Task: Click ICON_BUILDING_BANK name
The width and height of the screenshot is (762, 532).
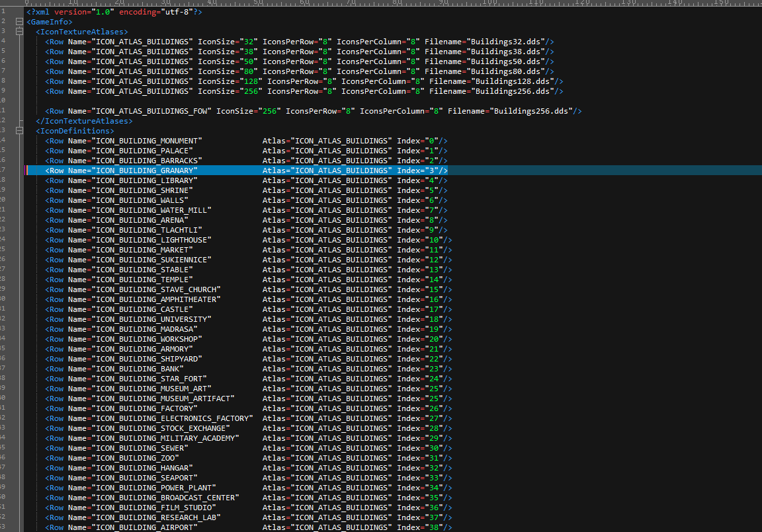Action: tap(138, 369)
